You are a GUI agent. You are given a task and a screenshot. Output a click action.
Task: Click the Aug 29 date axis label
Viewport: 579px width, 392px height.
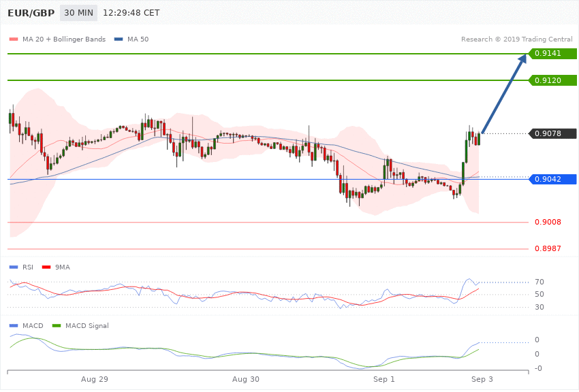click(95, 379)
